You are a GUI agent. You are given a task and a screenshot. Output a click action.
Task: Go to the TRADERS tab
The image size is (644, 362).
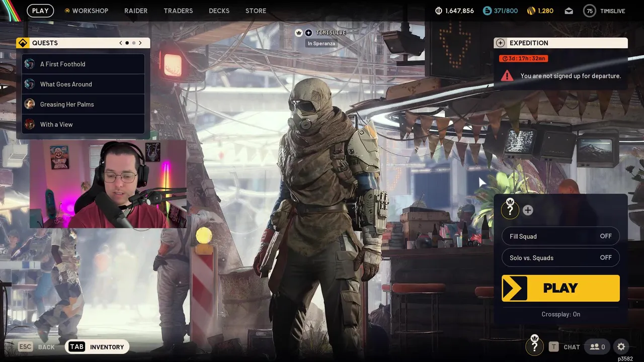178,11
